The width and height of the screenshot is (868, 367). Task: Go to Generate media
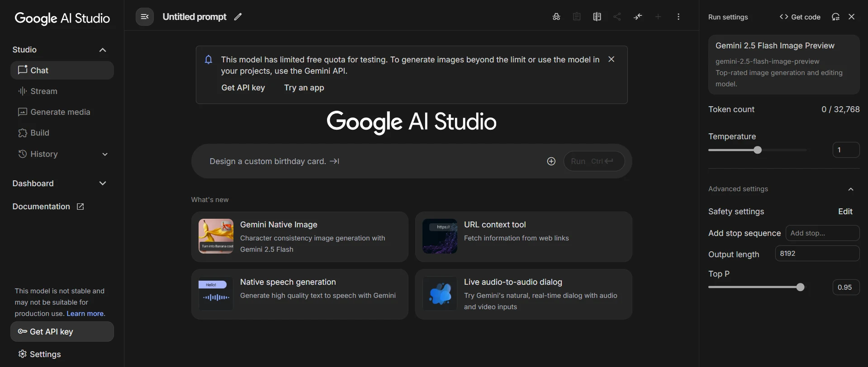tap(62, 112)
